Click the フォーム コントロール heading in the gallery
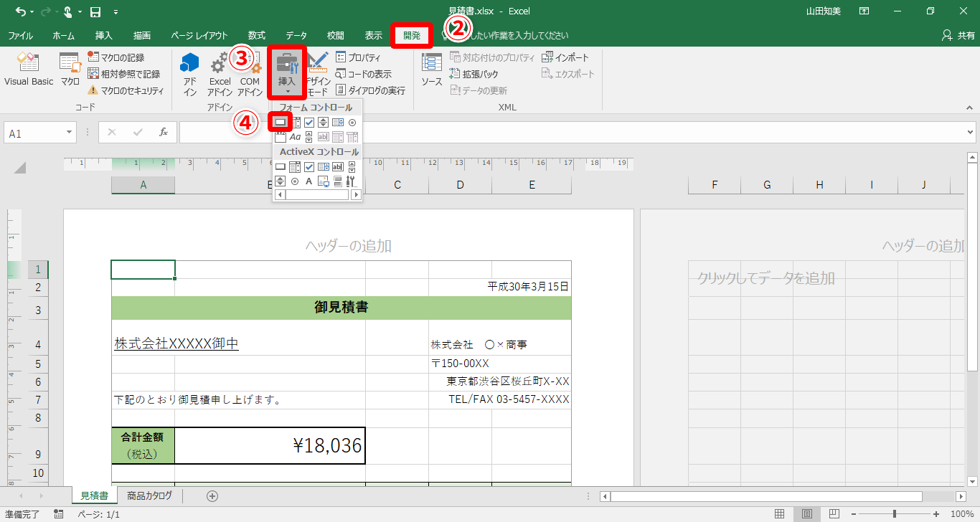This screenshot has height=522, width=980. 316,108
